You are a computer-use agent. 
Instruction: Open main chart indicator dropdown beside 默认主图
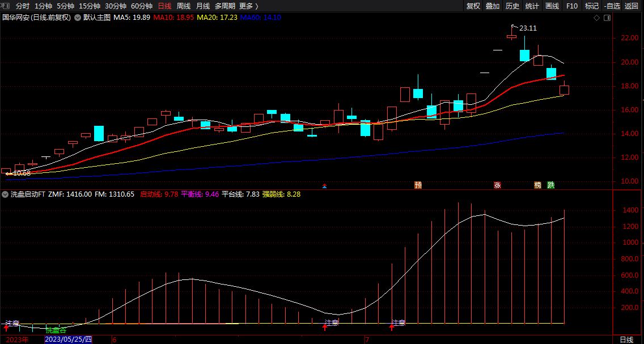(x=77, y=18)
